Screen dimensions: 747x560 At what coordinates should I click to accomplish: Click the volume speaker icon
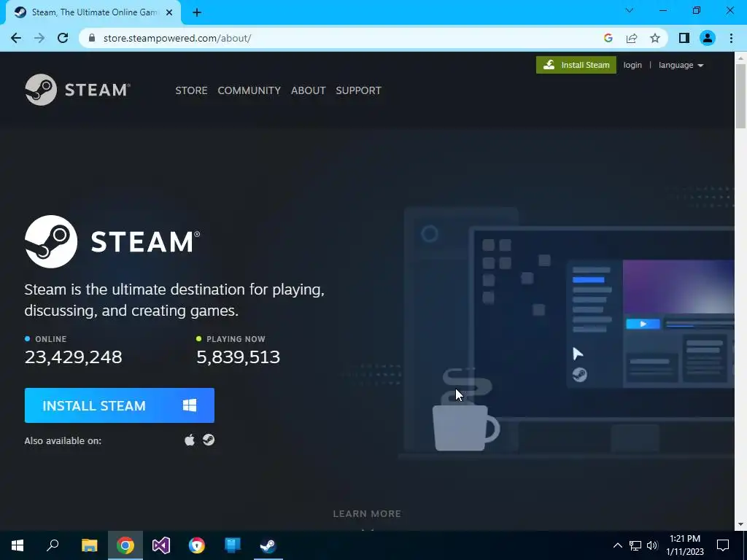(652, 545)
